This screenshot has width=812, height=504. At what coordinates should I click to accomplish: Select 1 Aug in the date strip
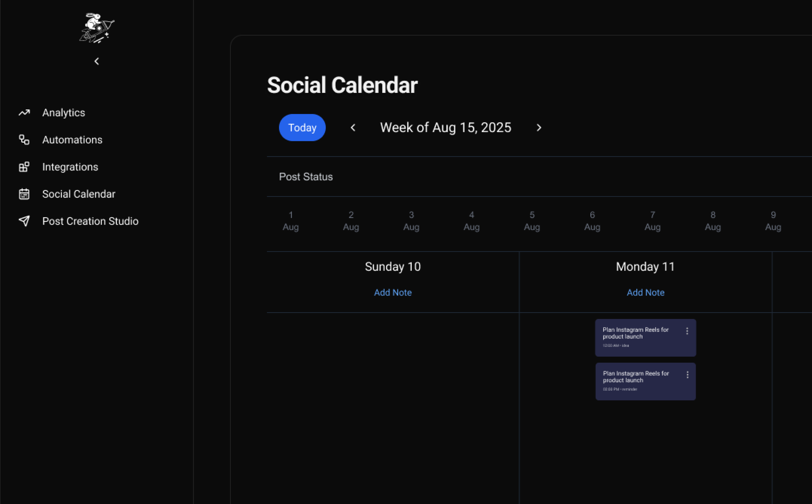pyautogui.click(x=291, y=221)
